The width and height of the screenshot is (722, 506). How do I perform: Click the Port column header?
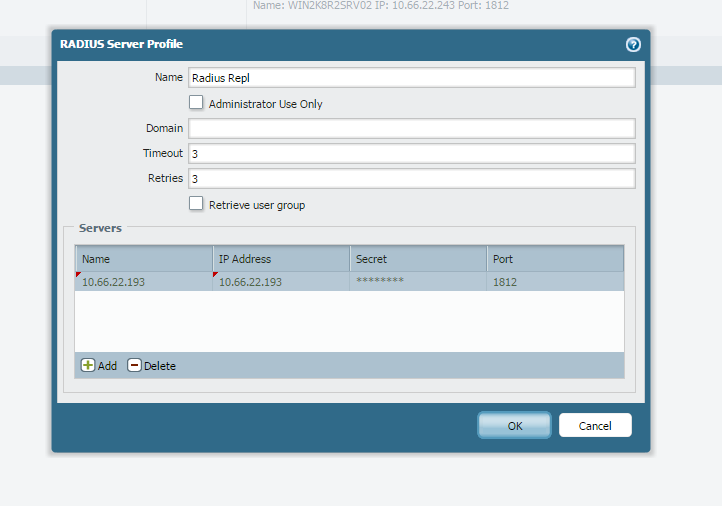555,259
